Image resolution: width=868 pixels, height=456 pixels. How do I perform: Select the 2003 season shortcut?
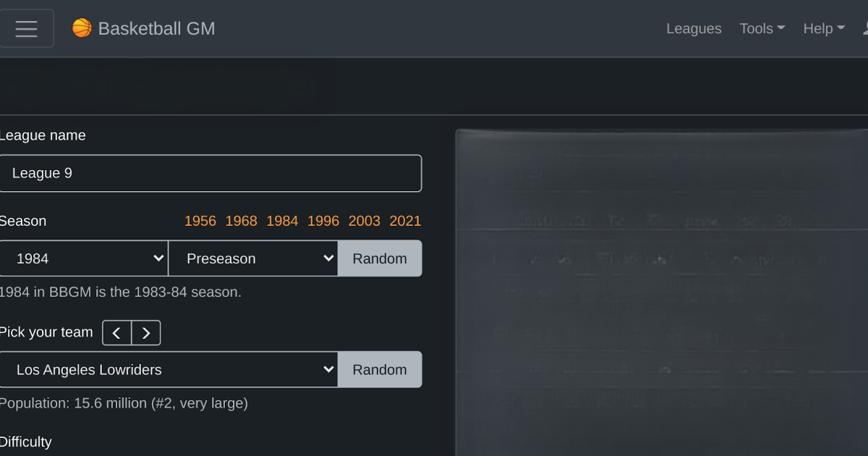click(364, 221)
